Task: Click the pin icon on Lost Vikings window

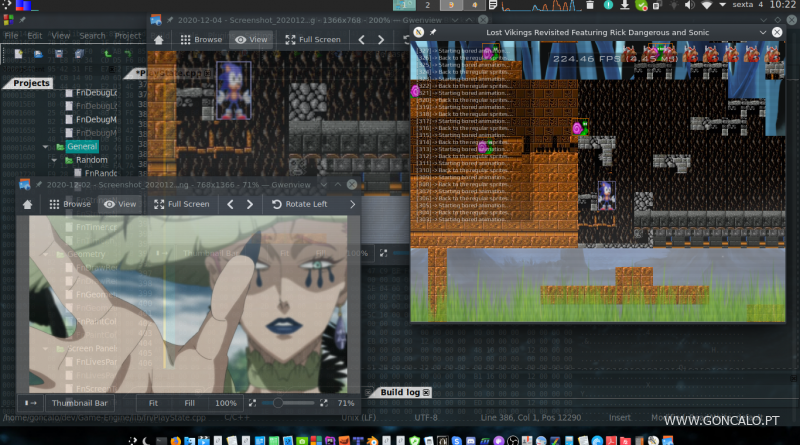Action: pyautogui.click(x=433, y=32)
